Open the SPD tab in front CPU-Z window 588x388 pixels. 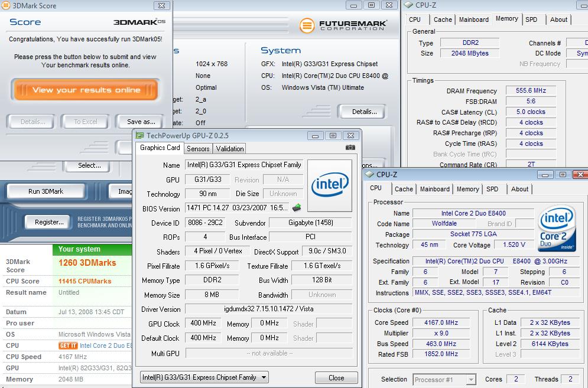492,190
